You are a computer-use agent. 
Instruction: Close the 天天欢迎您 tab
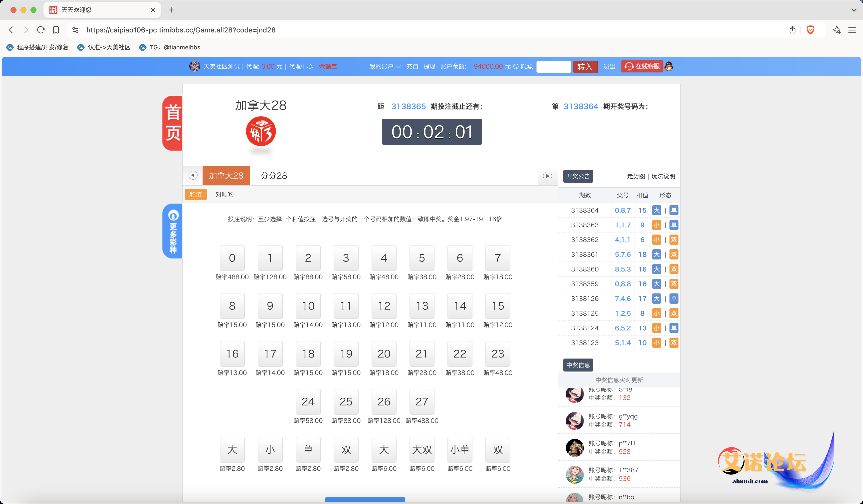[x=153, y=10]
